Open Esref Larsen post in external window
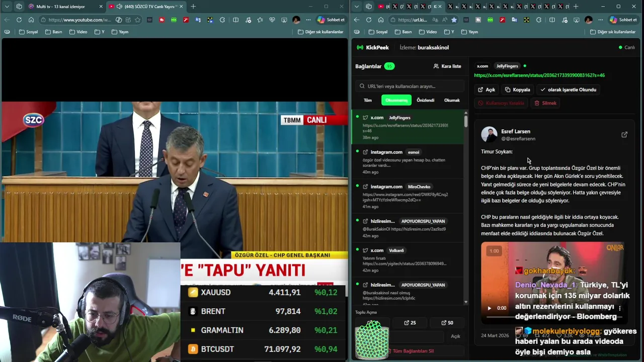644x362 pixels. point(624,135)
